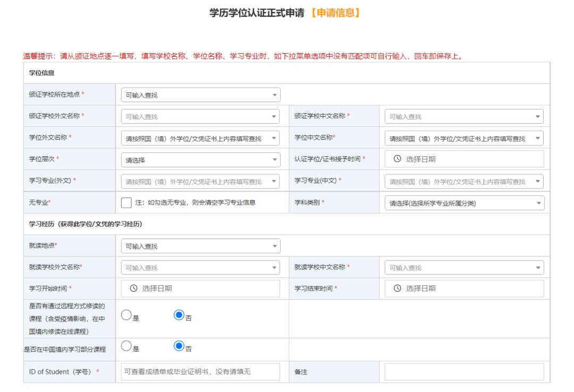Viewport: 574px width, 392px height.
Task: Select 否 for 是否在中国境内学习部分课程
Action: point(179,346)
